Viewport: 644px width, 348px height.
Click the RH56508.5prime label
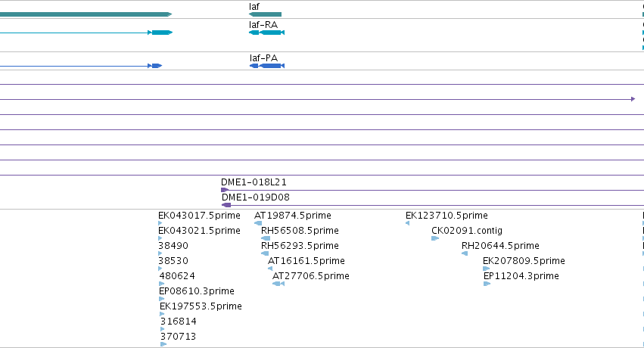(300, 231)
